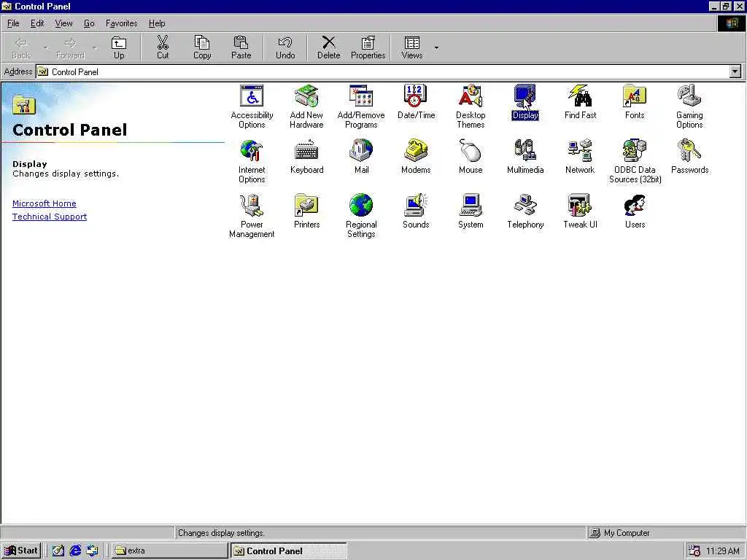Open the View menu
The height and width of the screenshot is (560, 747).
tap(63, 23)
